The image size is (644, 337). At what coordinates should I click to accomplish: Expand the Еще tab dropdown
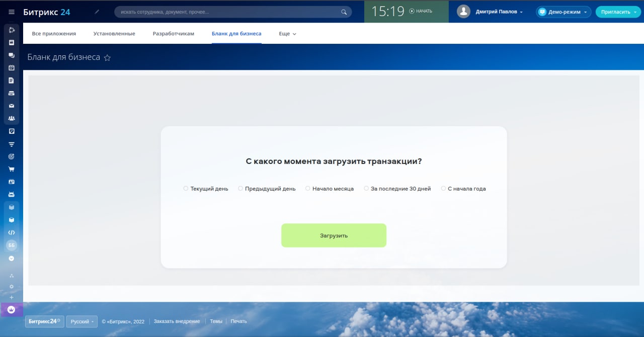pos(288,34)
